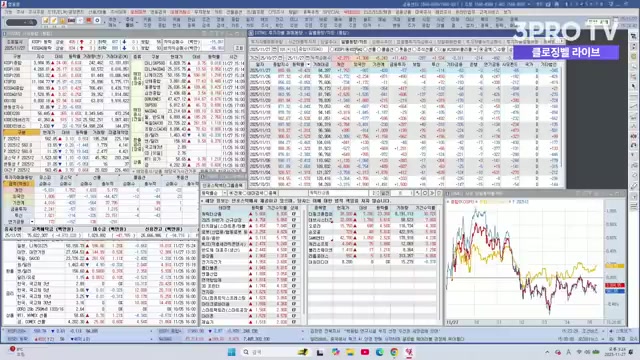This screenshot has height=360, width=640.
Task: Click the circular refresh icon in the theme window
Action: pyautogui.click(x=424, y=193)
